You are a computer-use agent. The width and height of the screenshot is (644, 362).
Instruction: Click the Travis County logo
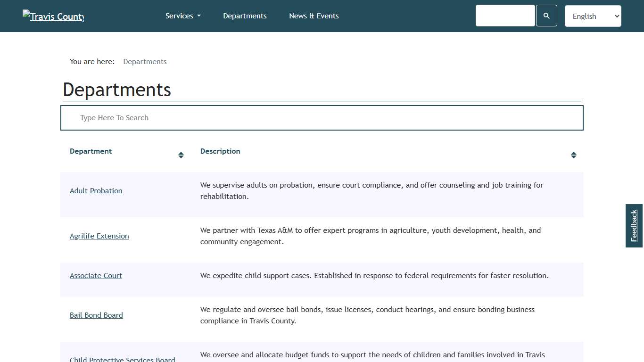point(53,16)
